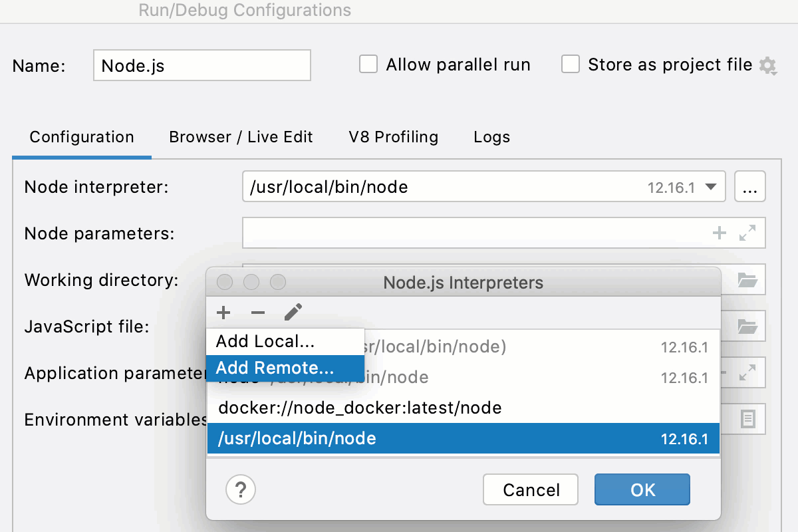The height and width of the screenshot is (532, 798).
Task: Enable Allow parallel run
Action: 368,65
